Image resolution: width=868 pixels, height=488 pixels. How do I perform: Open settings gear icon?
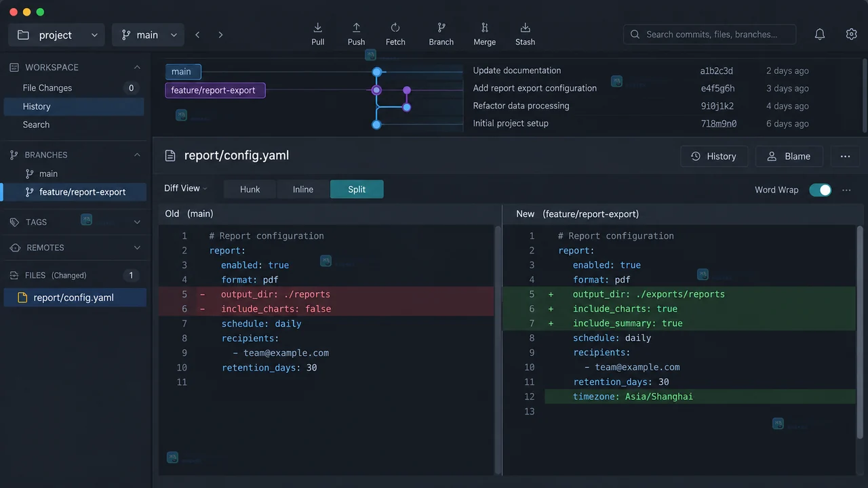[x=852, y=35]
